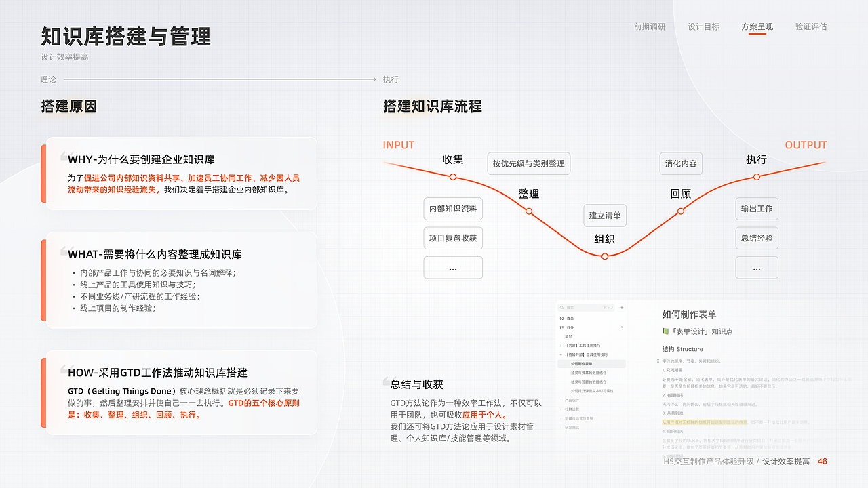
Task: Click the circle marker under 回顾 on the curve
Action: pos(680,211)
